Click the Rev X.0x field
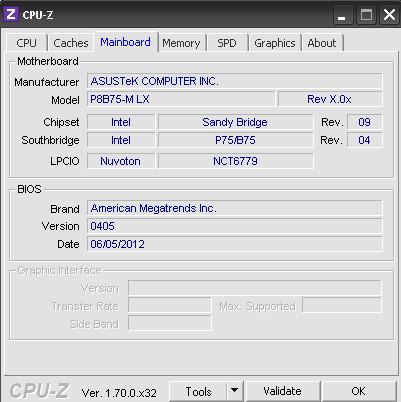 330,99
